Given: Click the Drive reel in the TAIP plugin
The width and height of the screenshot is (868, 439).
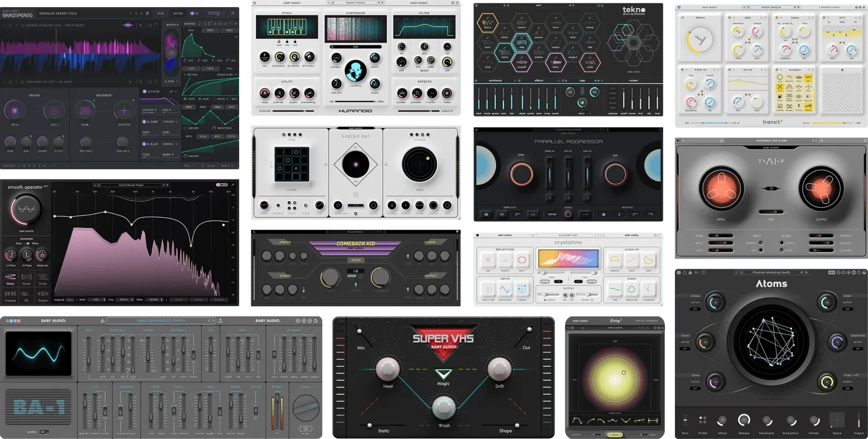Looking at the screenshot, I should coord(721,190).
